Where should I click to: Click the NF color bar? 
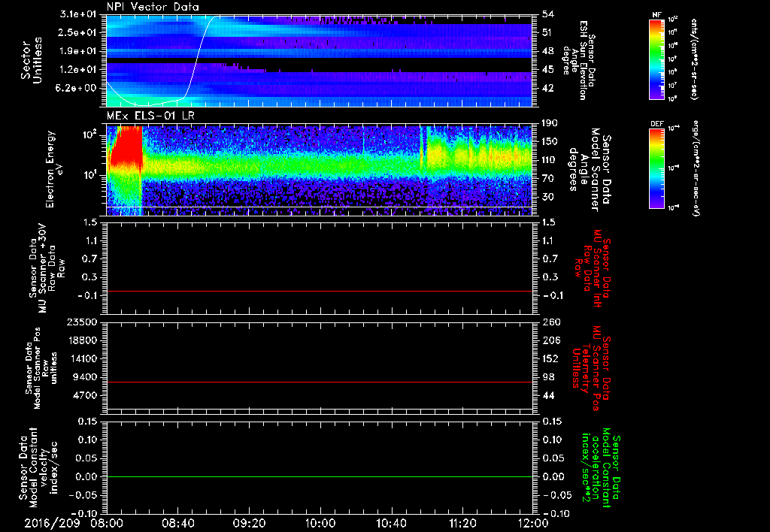coord(656,59)
